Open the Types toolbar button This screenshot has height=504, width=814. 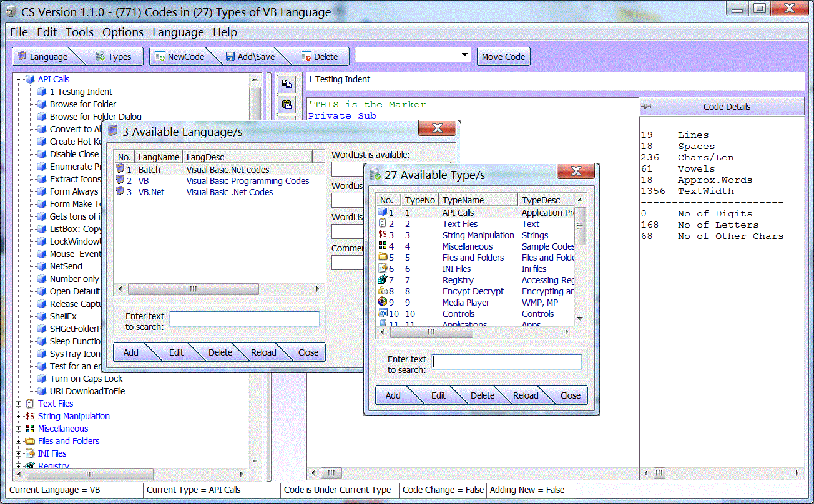tap(113, 57)
